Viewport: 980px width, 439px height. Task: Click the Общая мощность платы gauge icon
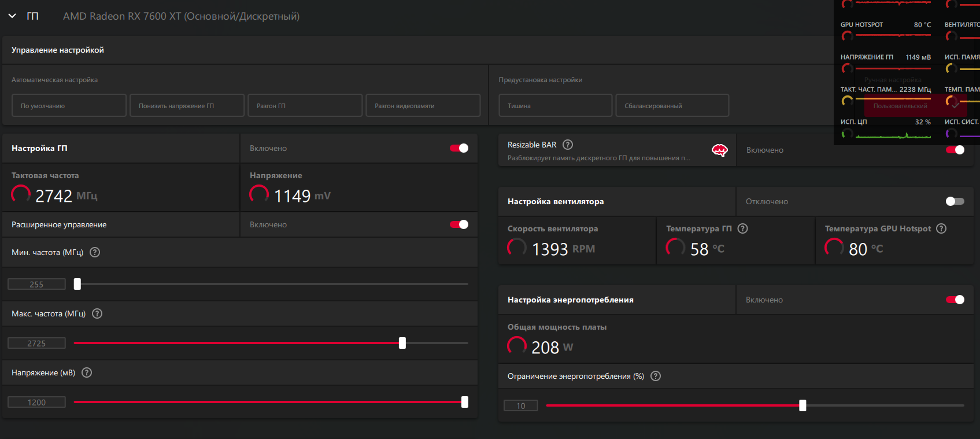tap(517, 345)
